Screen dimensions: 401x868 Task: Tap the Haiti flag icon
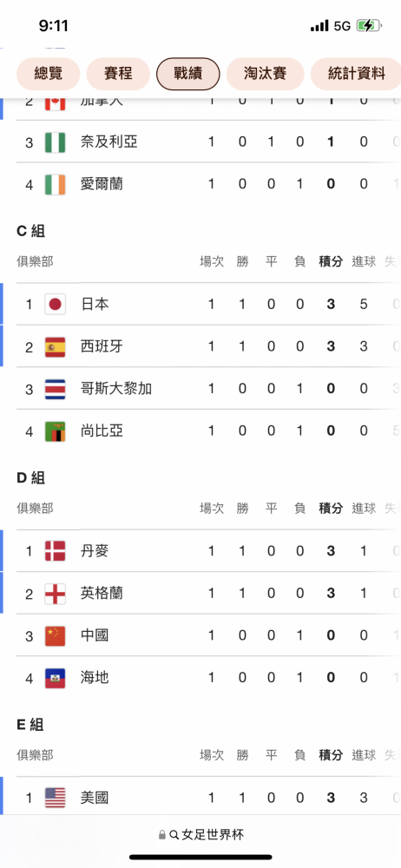[x=55, y=678]
